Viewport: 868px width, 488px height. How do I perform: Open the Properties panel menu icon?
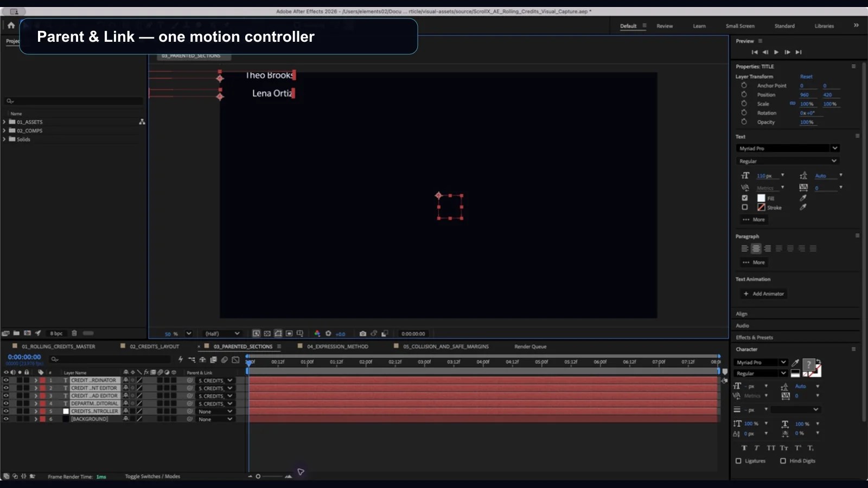pos(853,66)
